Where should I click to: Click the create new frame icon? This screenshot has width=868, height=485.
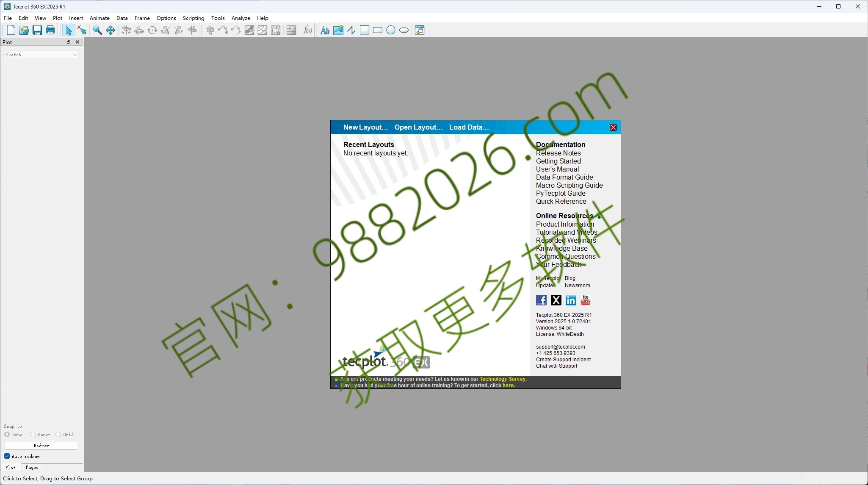(x=420, y=30)
